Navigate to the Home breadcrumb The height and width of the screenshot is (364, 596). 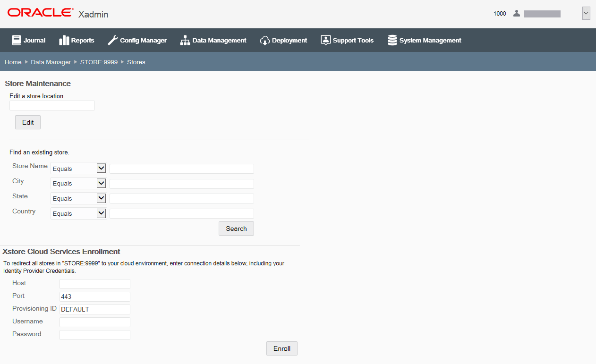13,62
